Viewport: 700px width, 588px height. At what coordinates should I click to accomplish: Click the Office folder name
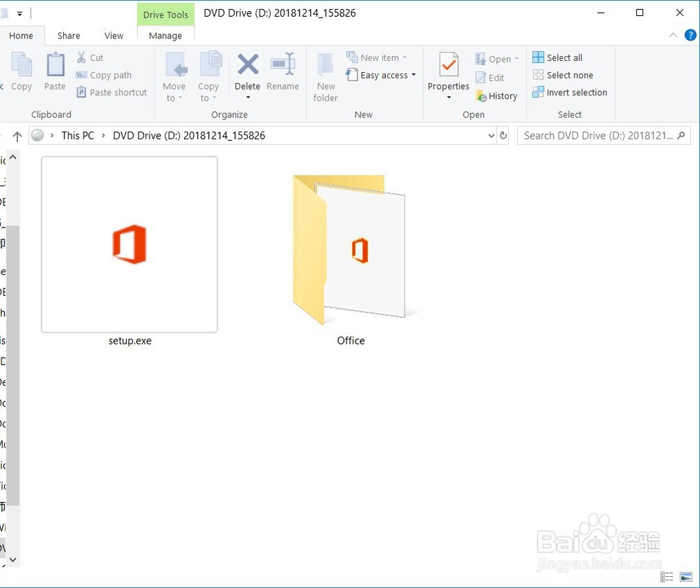click(x=351, y=341)
